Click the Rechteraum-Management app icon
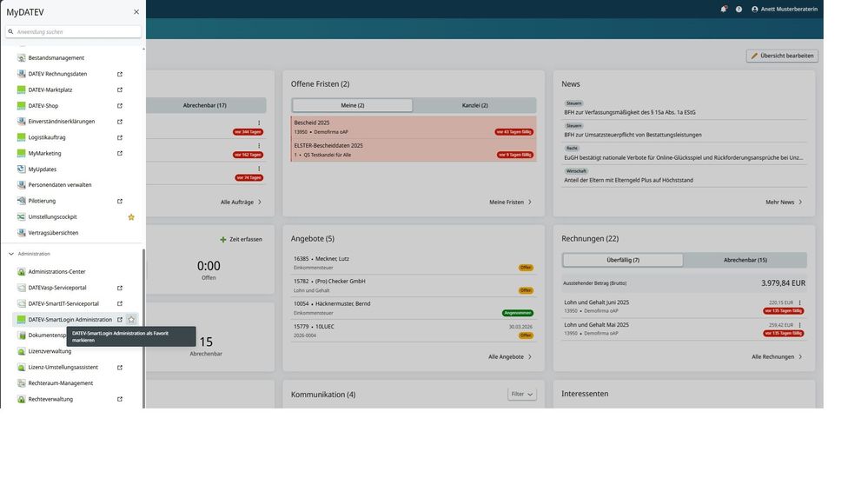Screen dimensions: 868x498 [x=21, y=383]
